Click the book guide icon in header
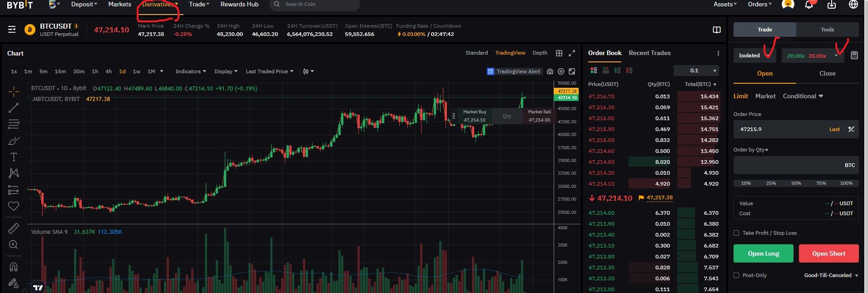This screenshot has width=868, height=293. [x=717, y=30]
